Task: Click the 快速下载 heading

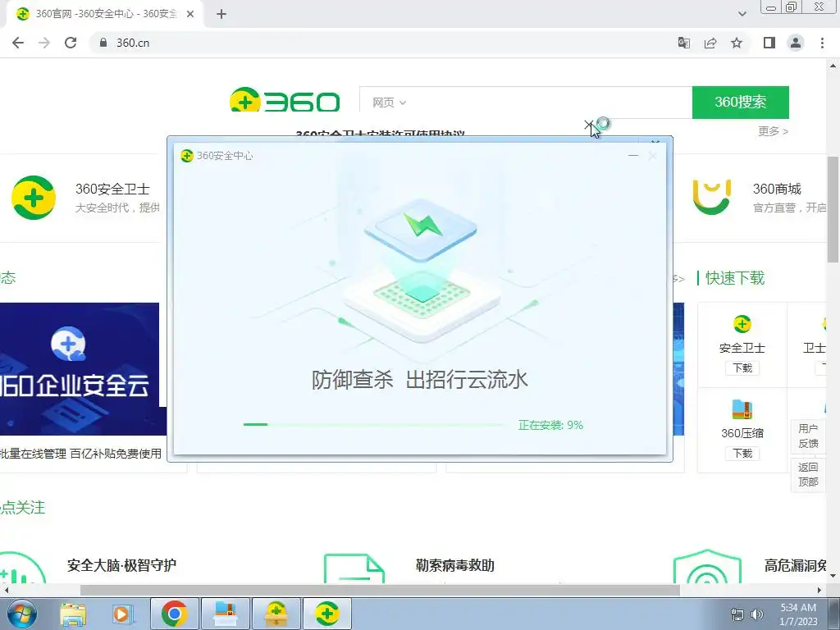Action: 734,278
